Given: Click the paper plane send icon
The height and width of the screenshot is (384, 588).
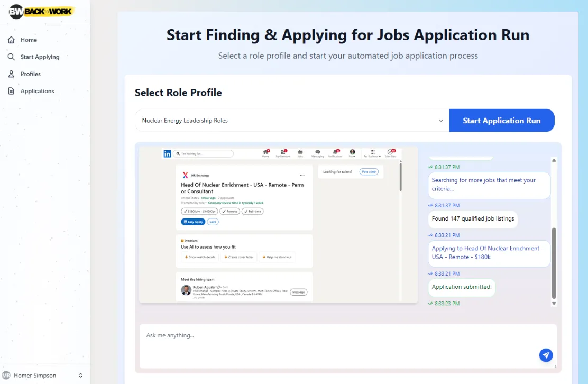Looking at the screenshot, I should click(x=546, y=355).
